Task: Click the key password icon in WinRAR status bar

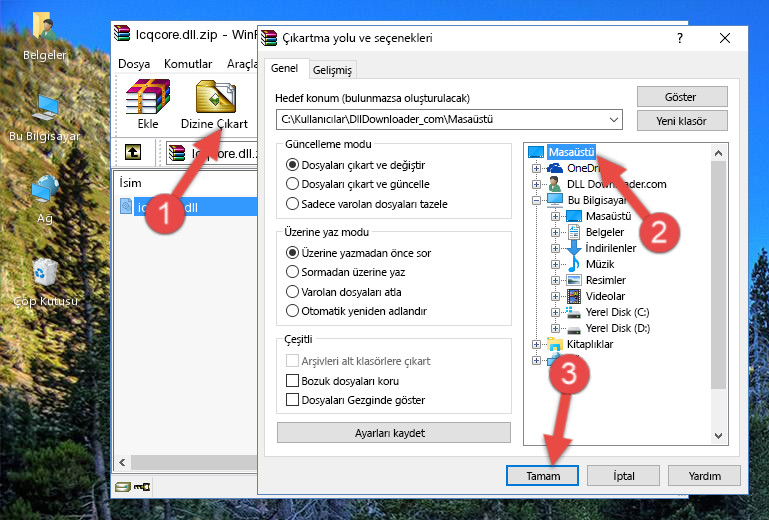Action: click(142, 487)
